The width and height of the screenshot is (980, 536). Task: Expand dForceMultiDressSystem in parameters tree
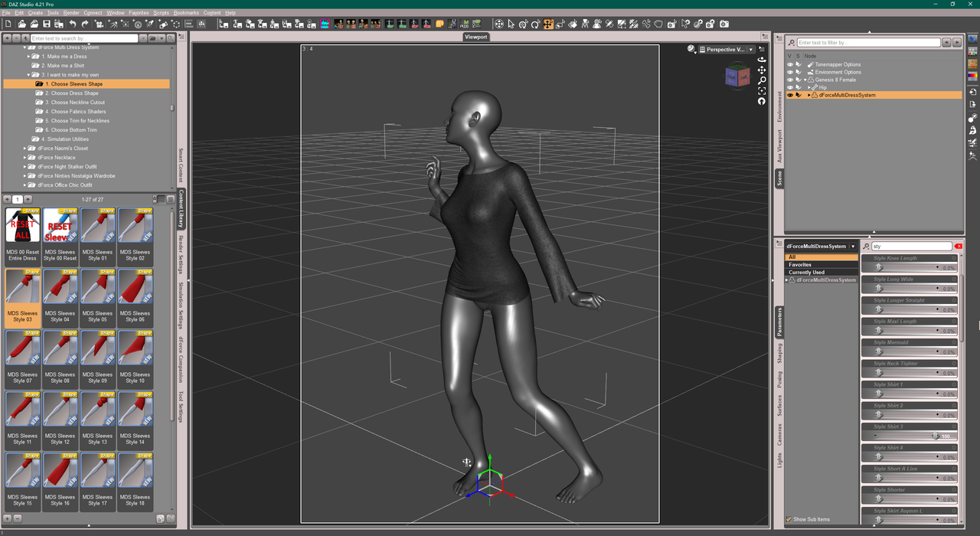787,279
